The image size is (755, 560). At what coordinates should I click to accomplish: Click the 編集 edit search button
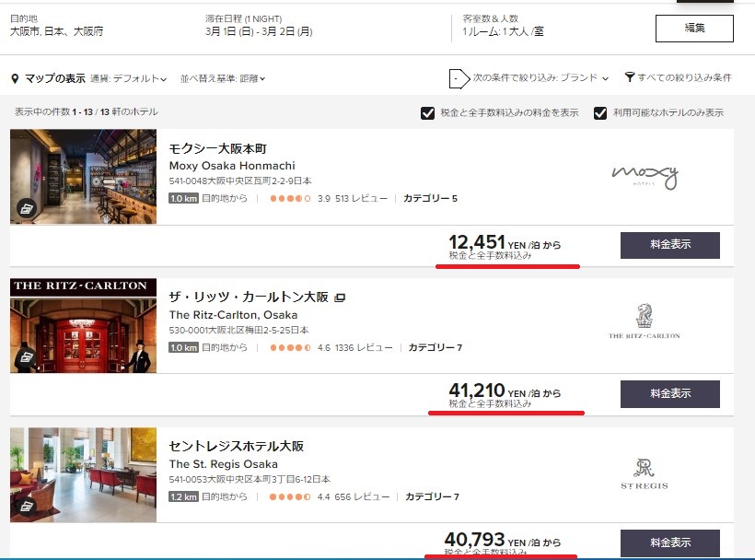click(694, 29)
